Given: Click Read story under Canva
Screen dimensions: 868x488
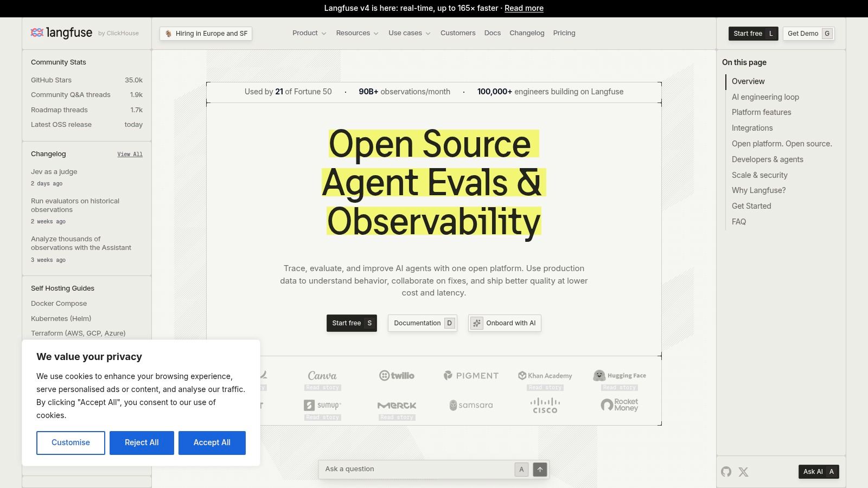Looking at the screenshot, I should 323,388.
